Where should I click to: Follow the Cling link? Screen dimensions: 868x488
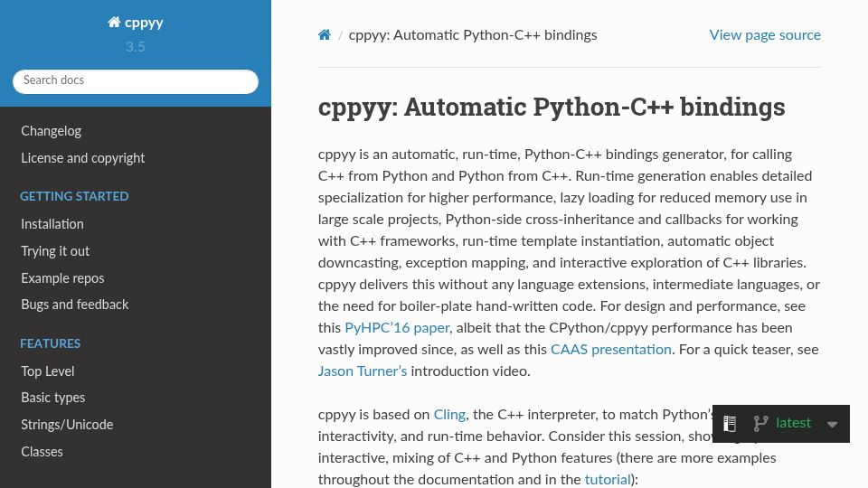[x=449, y=415]
